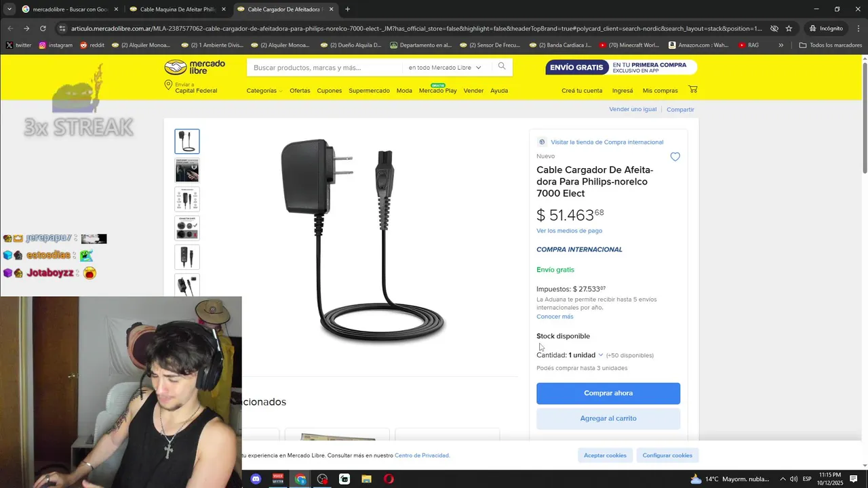
Task: Reload the page in Chrome
Action: 43,28
